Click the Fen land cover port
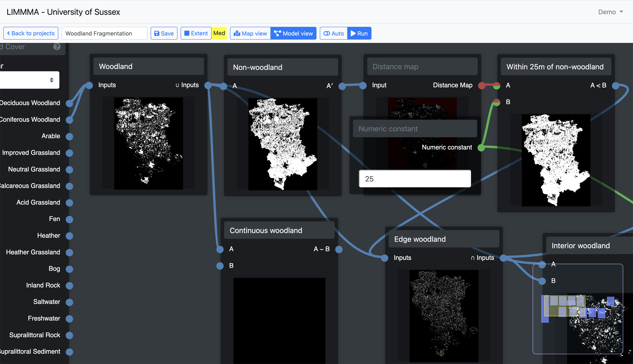 [69, 219]
